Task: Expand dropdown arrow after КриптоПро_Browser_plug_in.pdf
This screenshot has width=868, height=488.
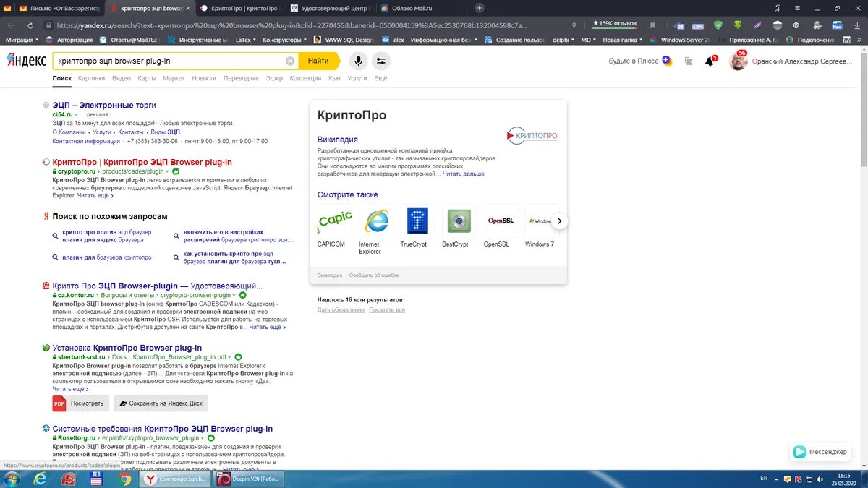Action: coord(230,357)
